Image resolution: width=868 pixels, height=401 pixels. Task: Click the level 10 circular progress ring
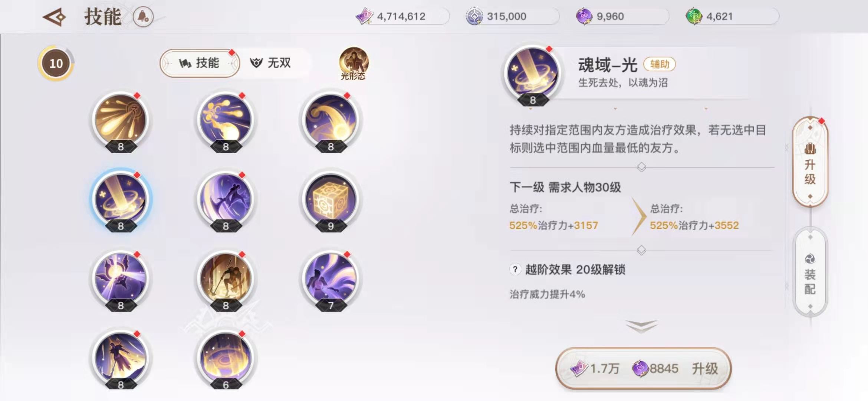pos(56,63)
